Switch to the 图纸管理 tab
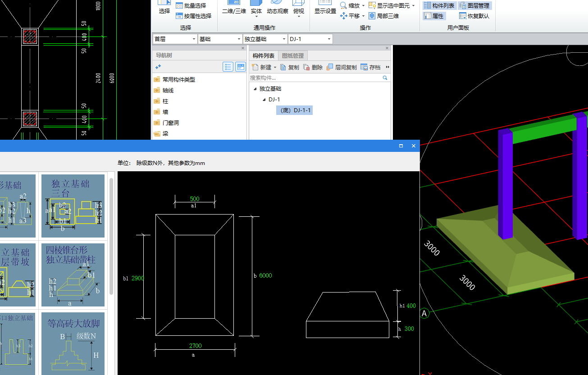588x375 pixels. coord(293,56)
